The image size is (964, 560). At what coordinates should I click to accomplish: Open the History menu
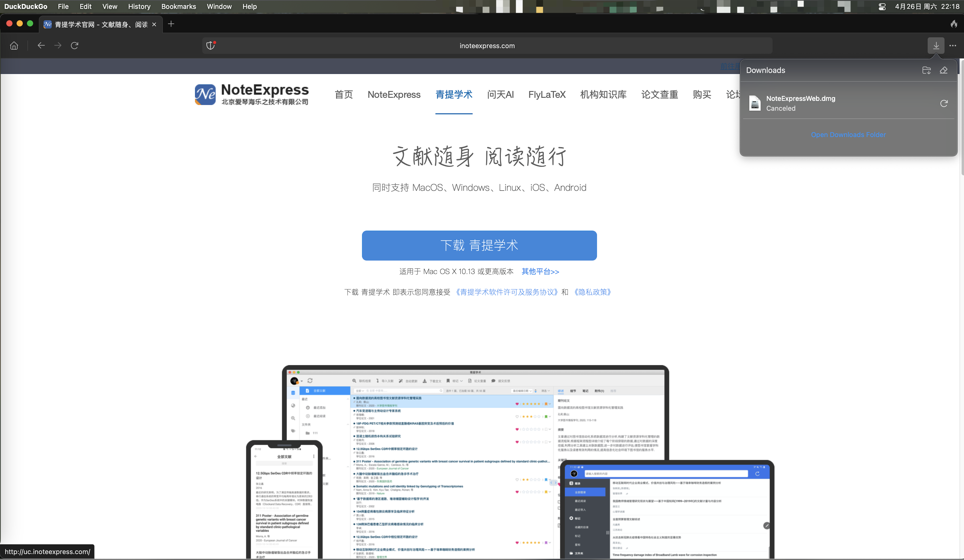139,6
